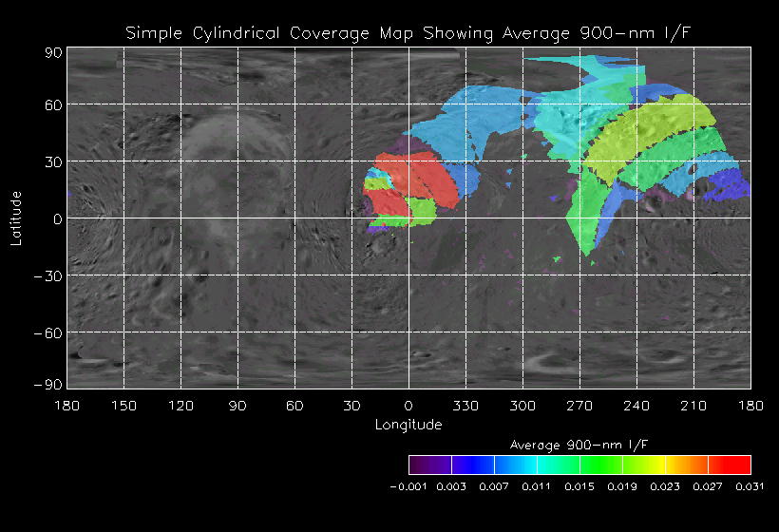779x532 pixels.
Task: Pick the purple segment of the colorbar
Action: [x=430, y=465]
